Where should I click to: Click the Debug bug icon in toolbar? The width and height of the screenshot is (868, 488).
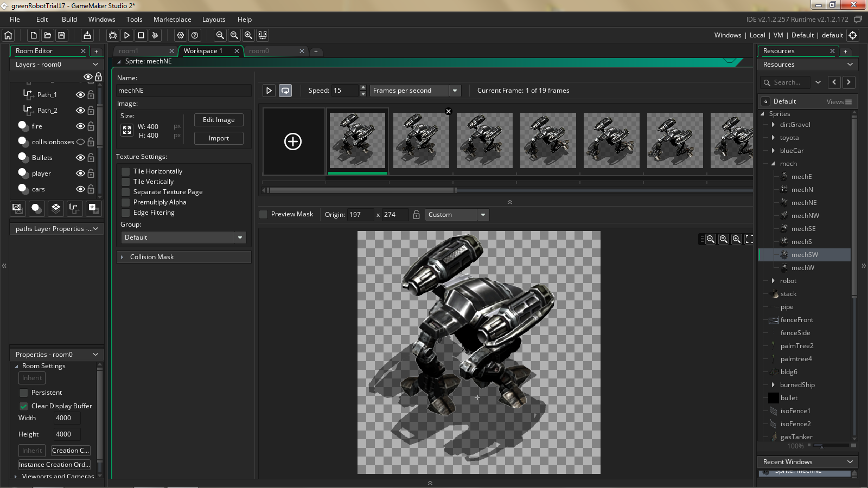(113, 35)
